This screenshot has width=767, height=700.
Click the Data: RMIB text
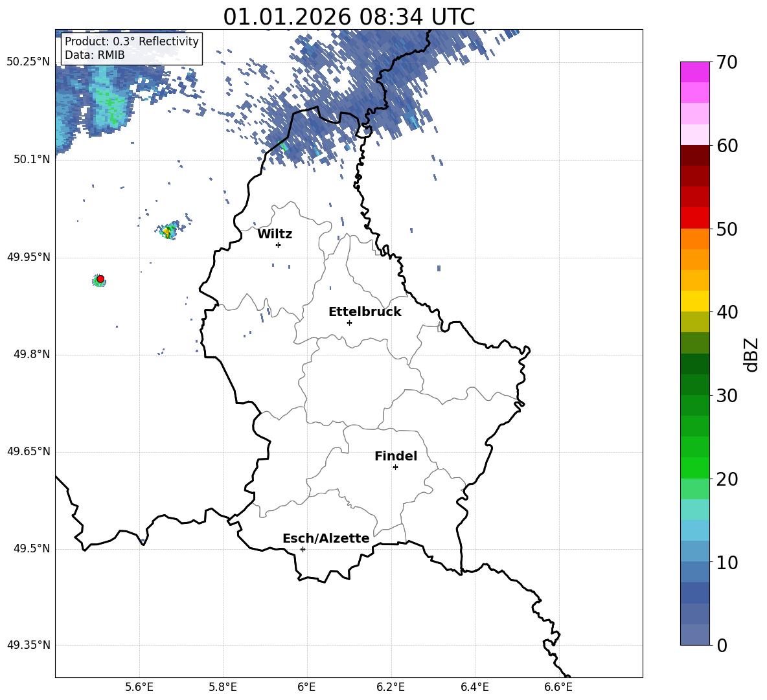click(x=95, y=55)
